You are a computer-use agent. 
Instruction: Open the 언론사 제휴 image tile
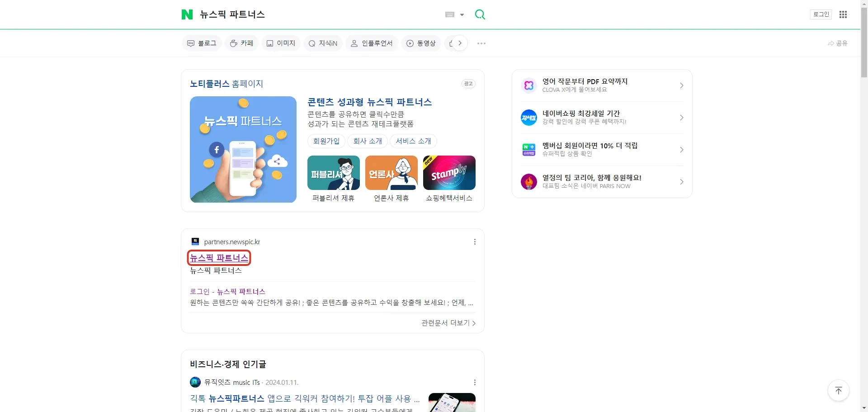392,173
